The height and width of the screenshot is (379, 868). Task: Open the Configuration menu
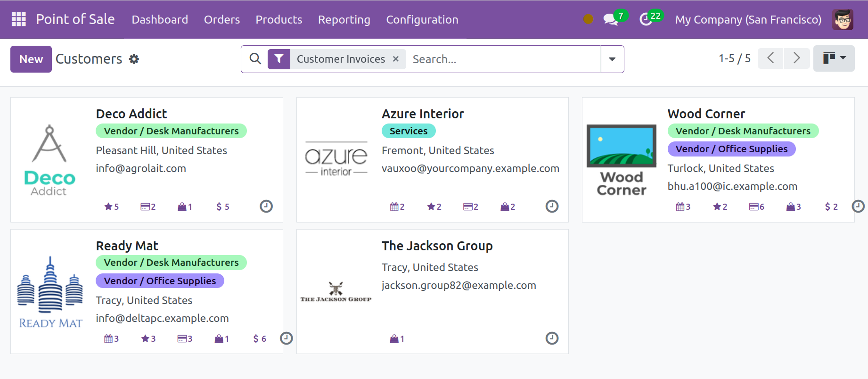[422, 19]
